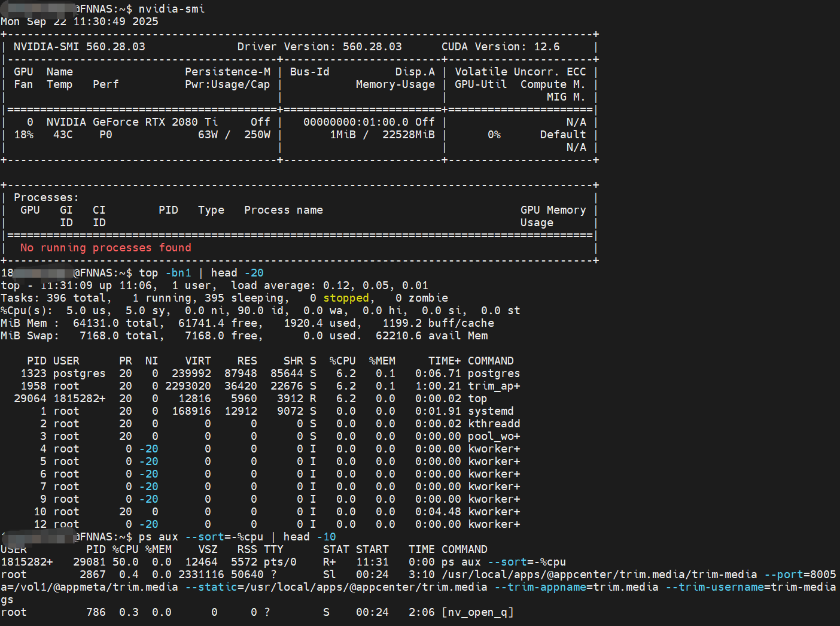Click the Bus-Id column header

[309, 72]
